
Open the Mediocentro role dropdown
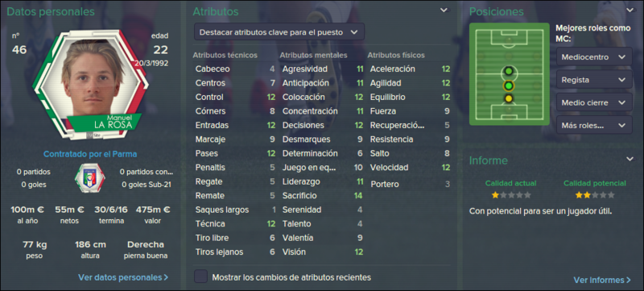(x=594, y=56)
